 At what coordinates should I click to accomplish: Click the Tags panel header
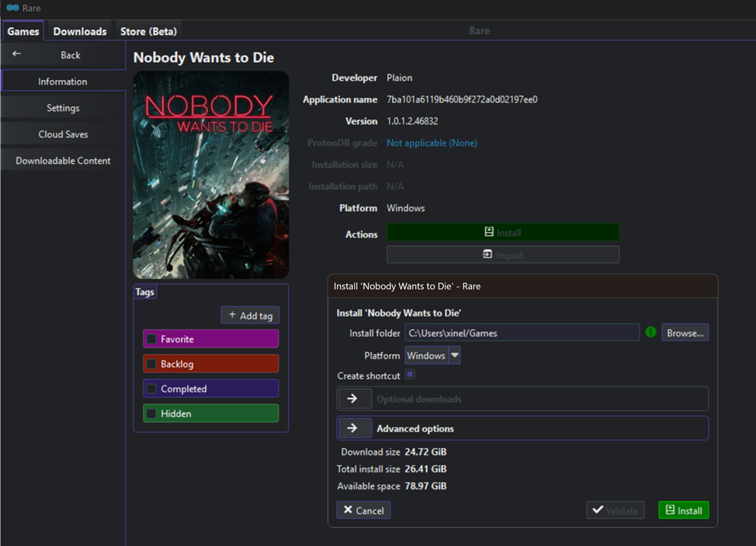point(144,292)
